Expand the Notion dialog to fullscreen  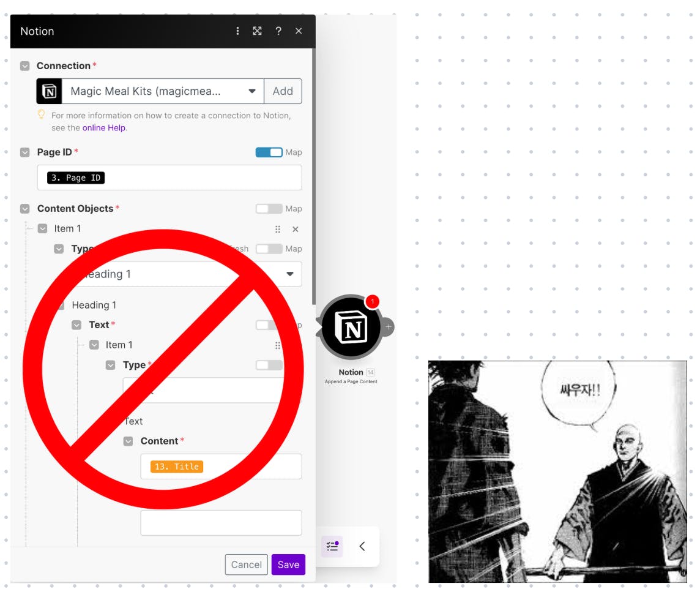257,31
